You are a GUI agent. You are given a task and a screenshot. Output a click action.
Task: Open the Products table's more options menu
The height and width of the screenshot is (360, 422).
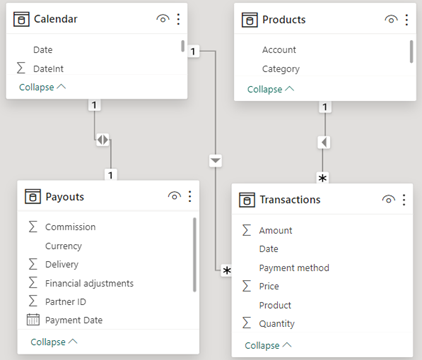[x=406, y=20]
